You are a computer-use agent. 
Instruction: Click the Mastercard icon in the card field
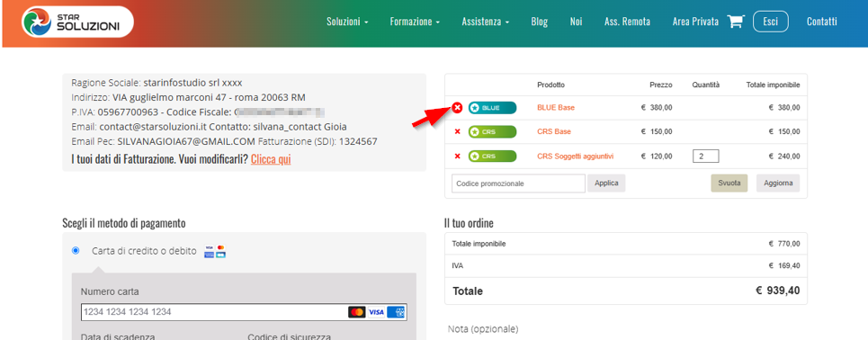(x=357, y=312)
